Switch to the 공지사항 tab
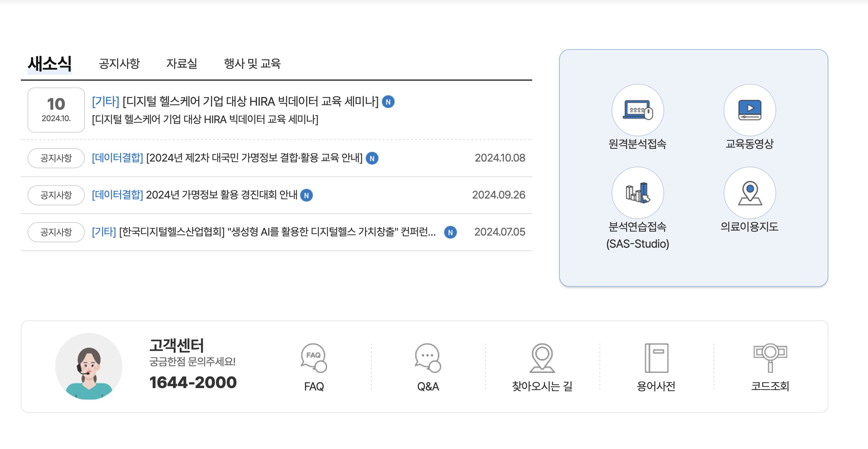This screenshot has height=449, width=868. pos(119,63)
